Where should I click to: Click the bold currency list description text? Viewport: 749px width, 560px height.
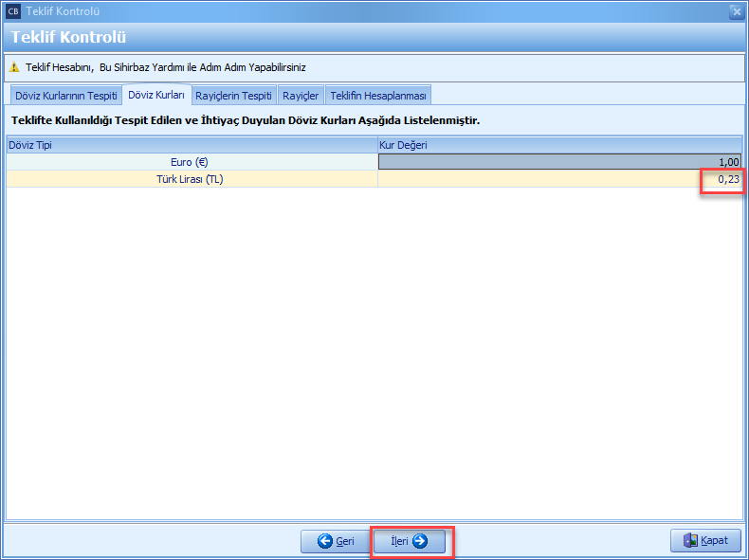(x=245, y=121)
